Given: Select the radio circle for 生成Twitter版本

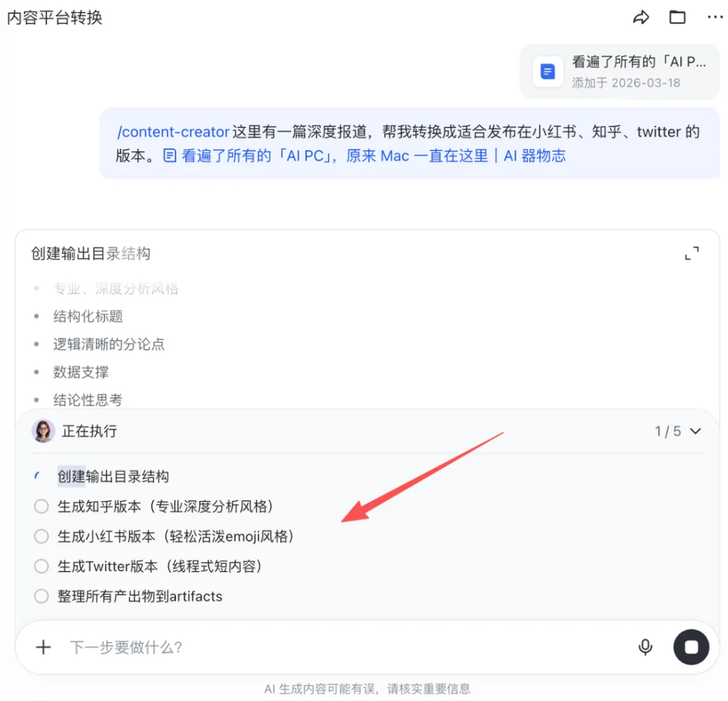Looking at the screenshot, I should coord(40,566).
